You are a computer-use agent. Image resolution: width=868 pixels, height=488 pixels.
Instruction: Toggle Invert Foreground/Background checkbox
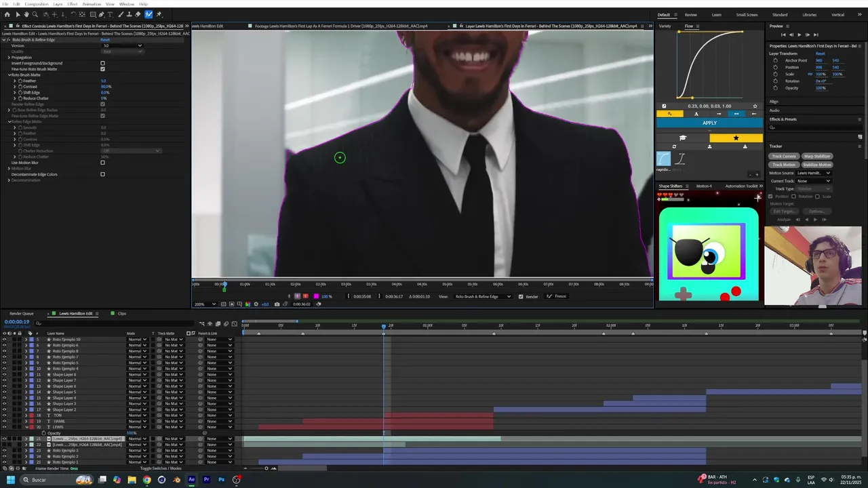[x=102, y=63]
